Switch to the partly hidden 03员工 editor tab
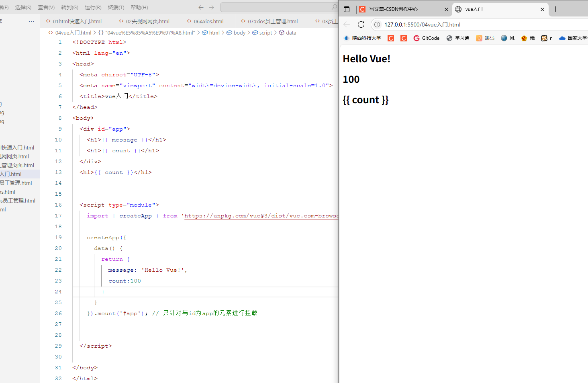The width and height of the screenshot is (588, 383). point(327,21)
